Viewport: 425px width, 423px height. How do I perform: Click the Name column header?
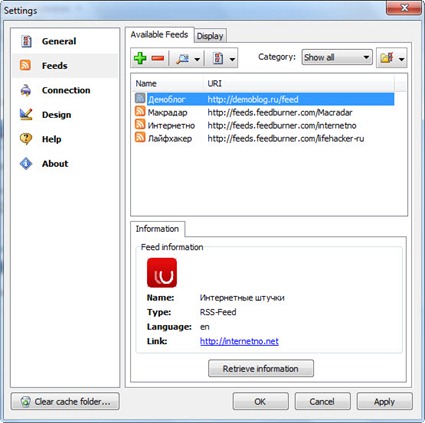pos(168,83)
